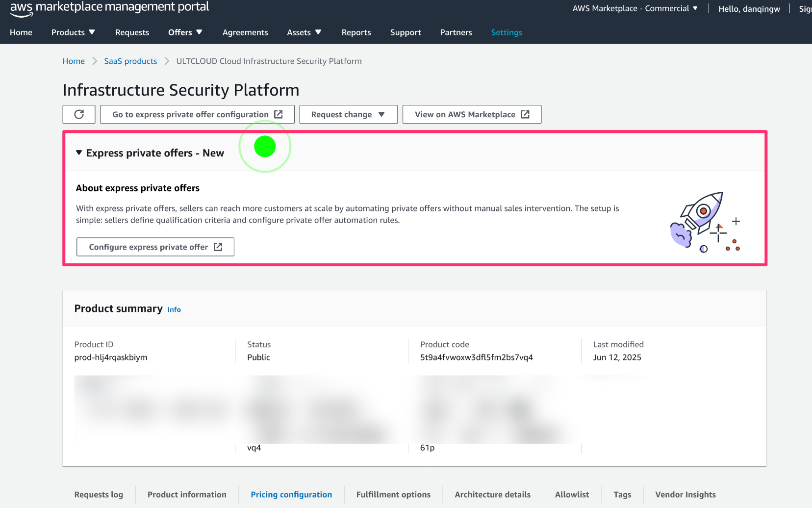This screenshot has height=508, width=812.
Task: Switch to the Pricing configuration tab
Action: point(291,494)
